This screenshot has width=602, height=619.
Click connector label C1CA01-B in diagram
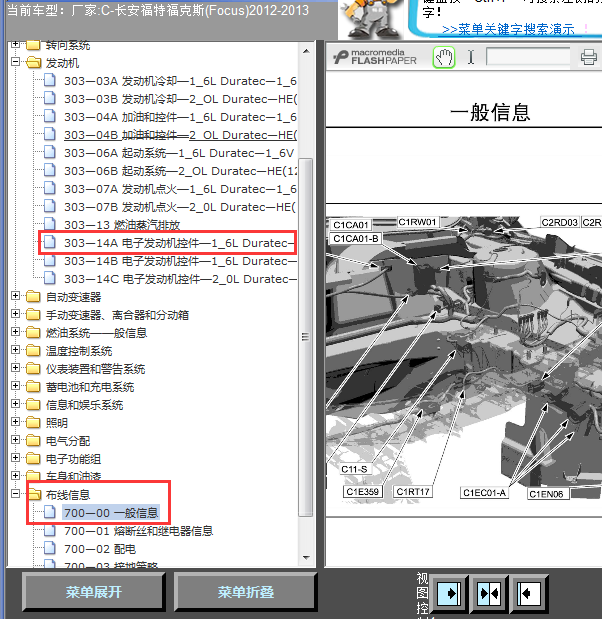coord(356,238)
